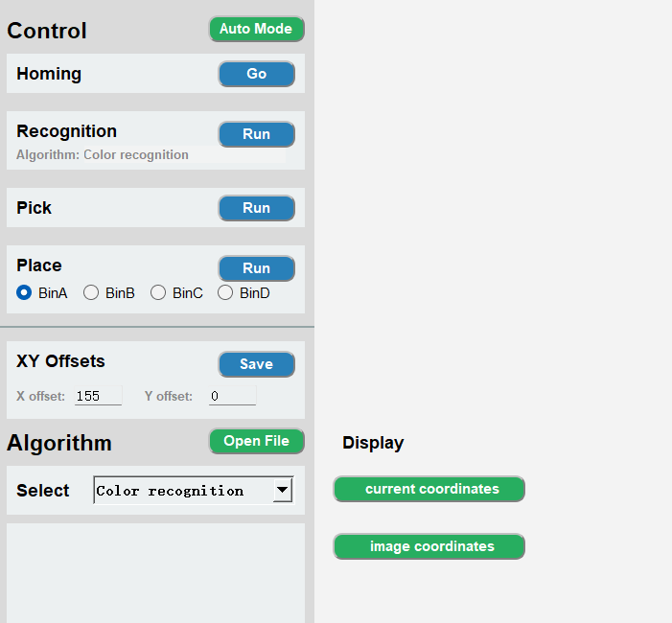Show image coordinates

click(429, 546)
